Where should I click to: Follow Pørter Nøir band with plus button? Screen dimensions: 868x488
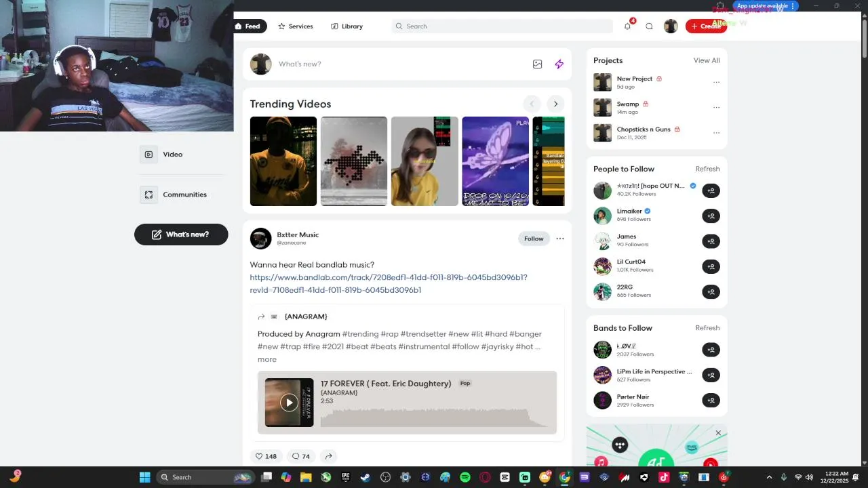[x=711, y=401]
